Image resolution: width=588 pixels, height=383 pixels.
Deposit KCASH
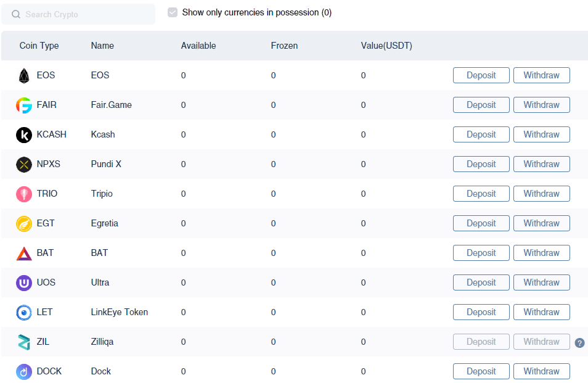tap(481, 134)
